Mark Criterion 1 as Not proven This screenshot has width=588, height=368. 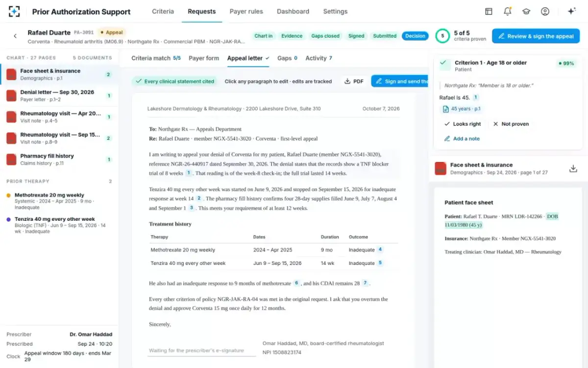[511, 124]
